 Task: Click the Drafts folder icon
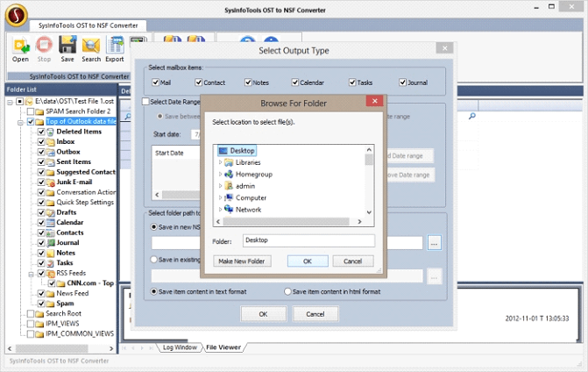click(x=50, y=212)
